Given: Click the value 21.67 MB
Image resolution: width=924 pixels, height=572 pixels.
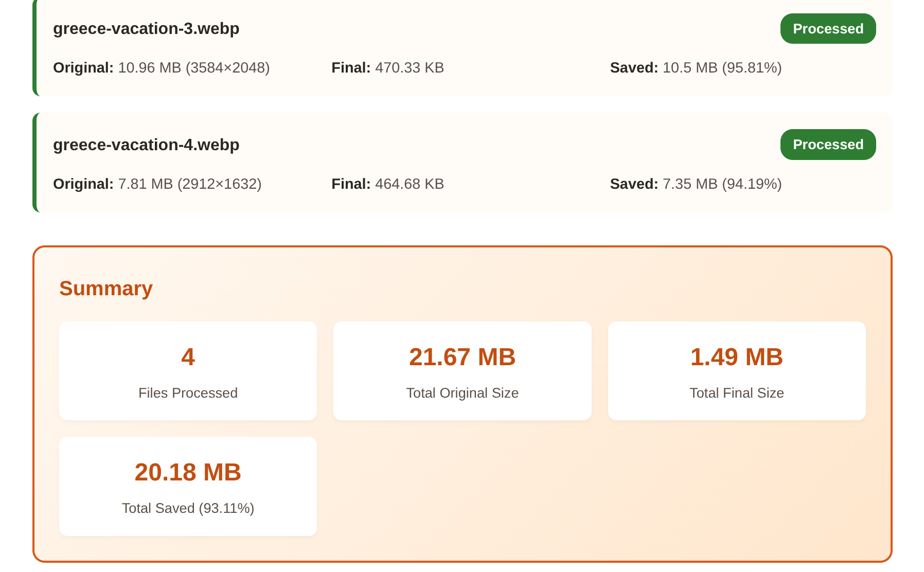Looking at the screenshot, I should 462,356.
